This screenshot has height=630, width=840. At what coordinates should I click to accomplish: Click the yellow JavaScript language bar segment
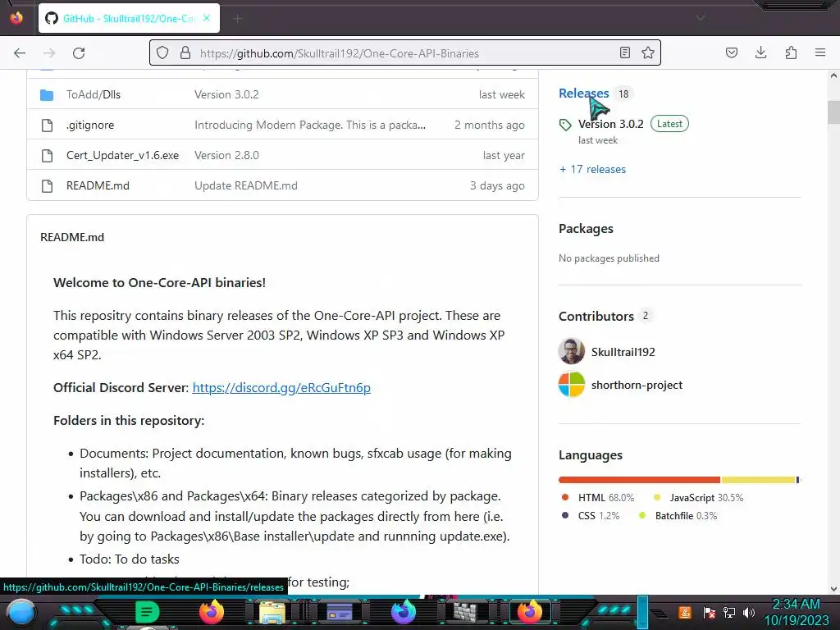pyautogui.click(x=758, y=480)
